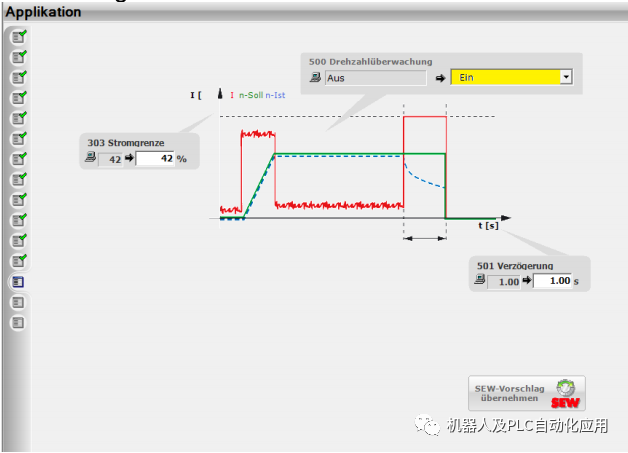This screenshot has height=453, width=628.
Task: Click transfer arrow in 303 Stromgrenze box
Action: pyautogui.click(x=129, y=158)
